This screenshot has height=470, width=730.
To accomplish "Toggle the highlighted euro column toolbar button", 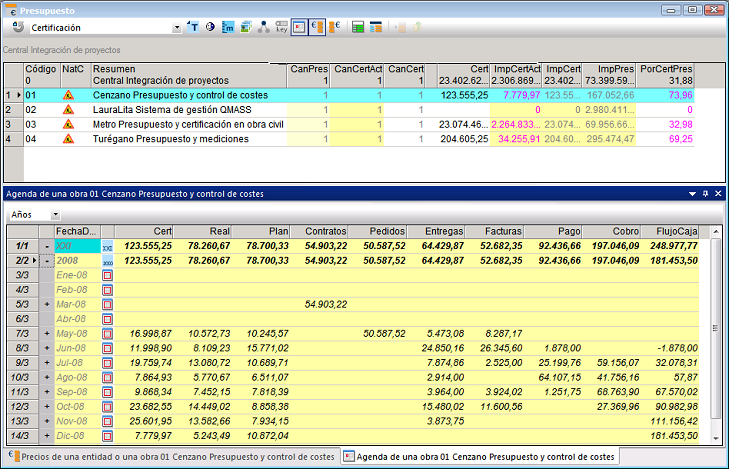I will coord(317,28).
